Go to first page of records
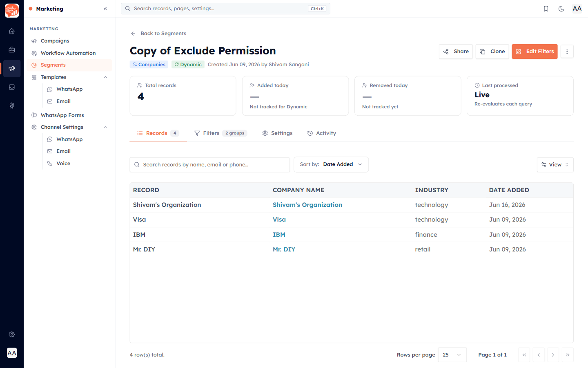The image size is (588, 368). click(x=524, y=355)
